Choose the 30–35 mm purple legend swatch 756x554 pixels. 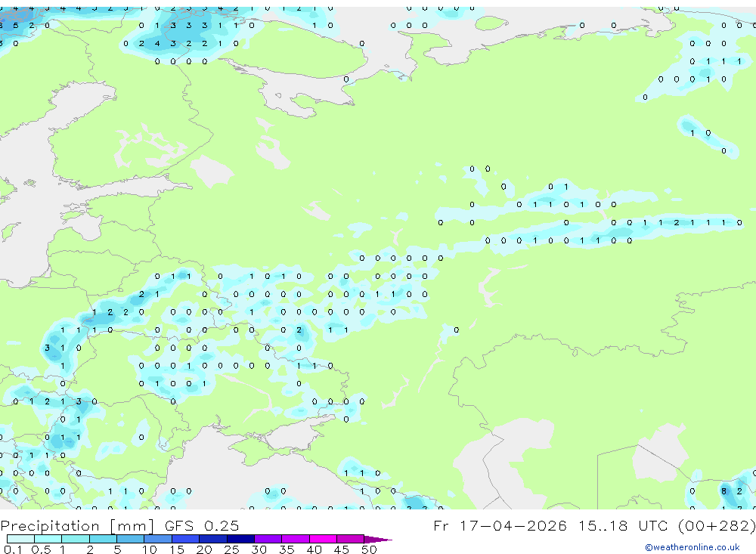(x=268, y=539)
